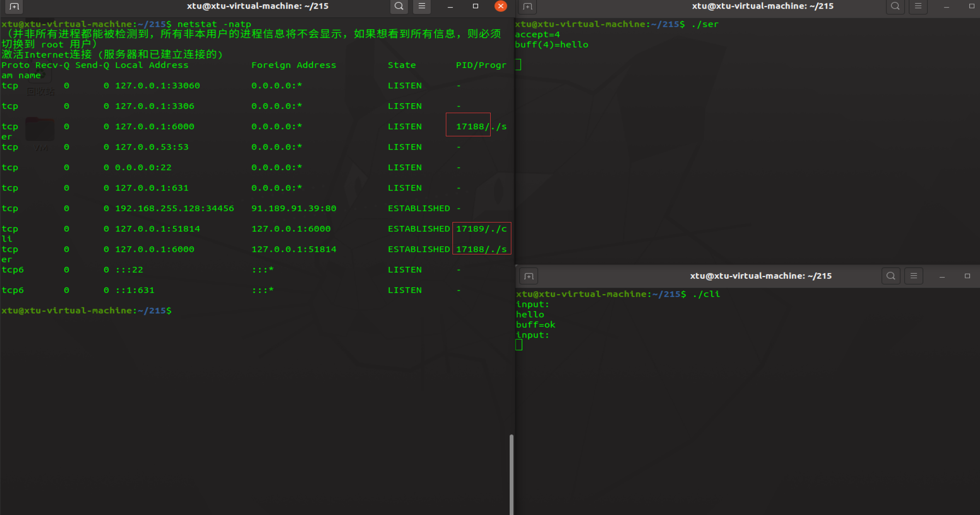Open the hamburger menu of the netstat terminal
This screenshot has width=980, height=515.
[422, 6]
